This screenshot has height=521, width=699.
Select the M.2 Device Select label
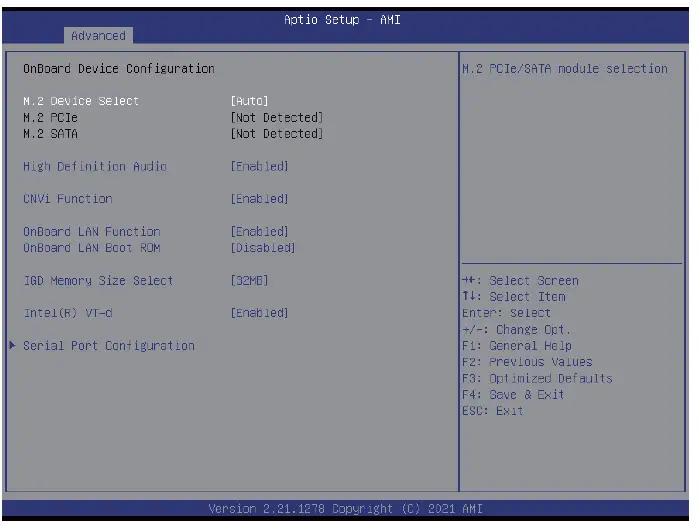[x=81, y=101]
